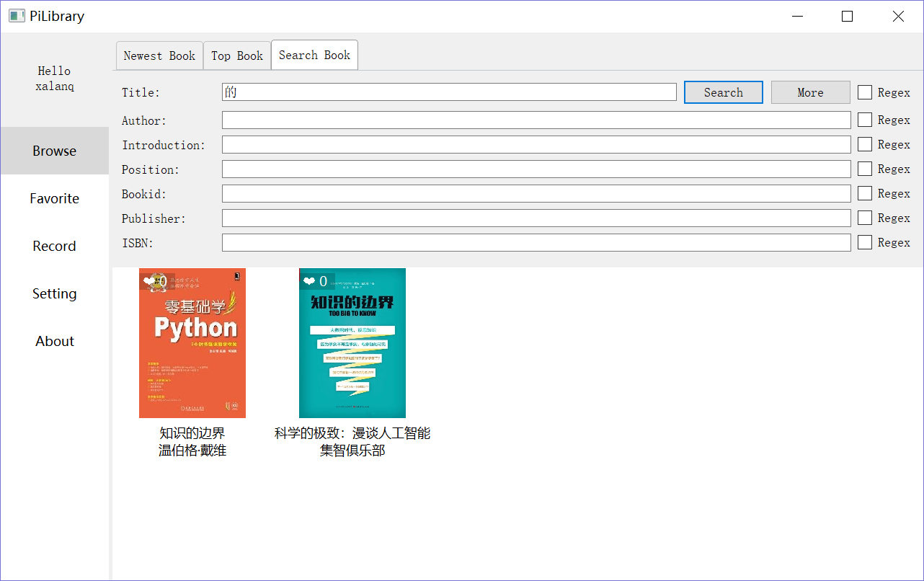Viewport: 924px width, 581px height.
Task: Select the ISBN input field
Action: [536, 242]
